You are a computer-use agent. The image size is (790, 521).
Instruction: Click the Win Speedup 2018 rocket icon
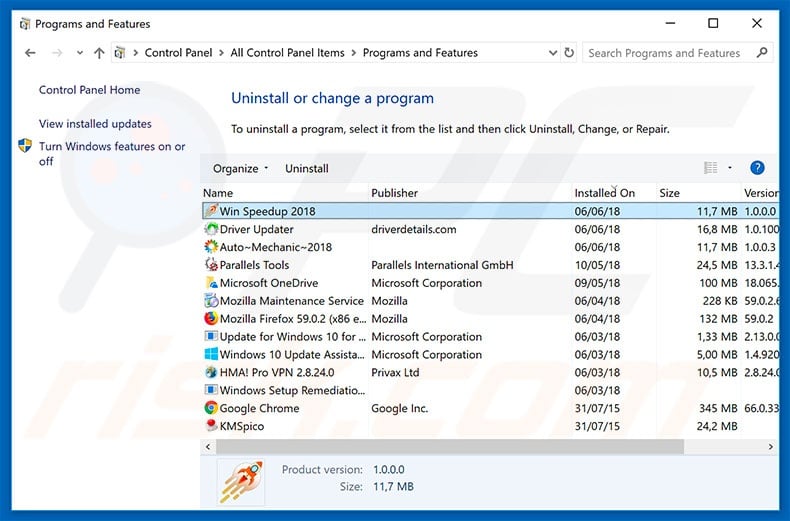pos(211,211)
